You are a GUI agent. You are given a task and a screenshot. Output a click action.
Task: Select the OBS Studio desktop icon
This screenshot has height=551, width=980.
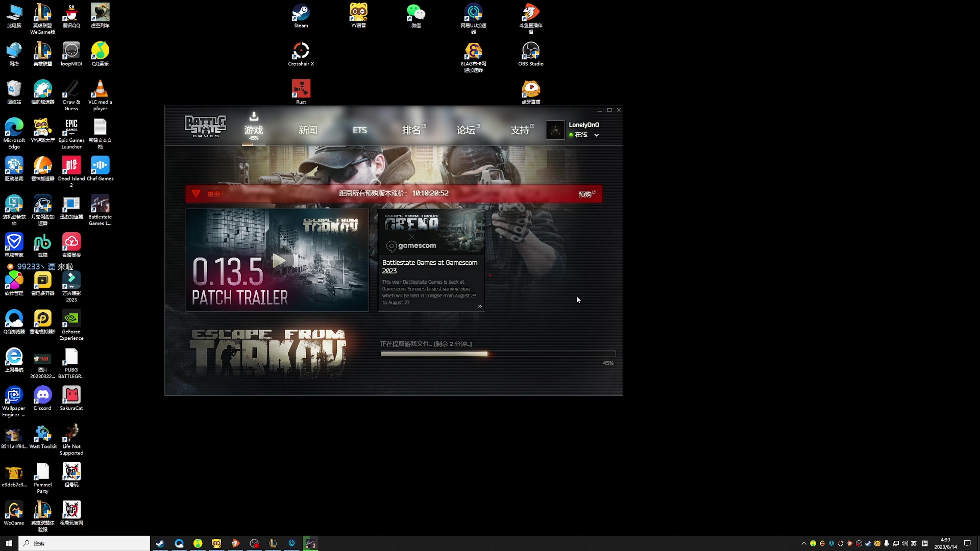[x=531, y=54]
